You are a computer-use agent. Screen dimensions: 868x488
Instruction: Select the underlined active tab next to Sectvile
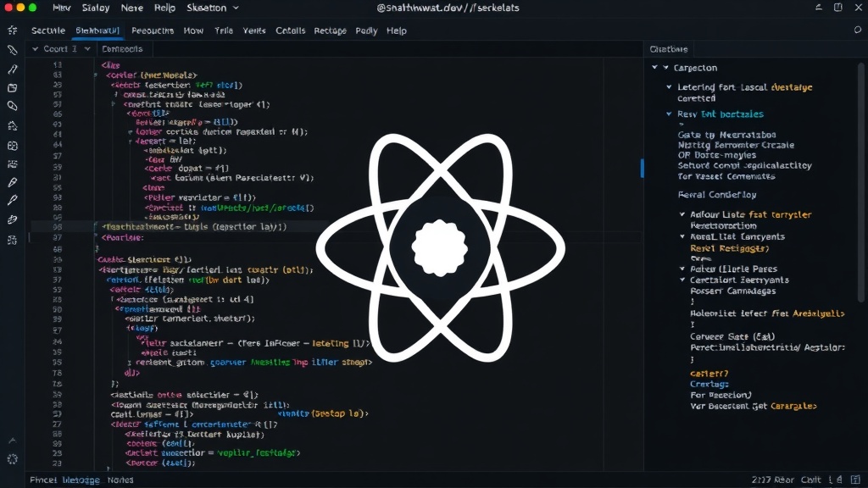click(x=97, y=30)
